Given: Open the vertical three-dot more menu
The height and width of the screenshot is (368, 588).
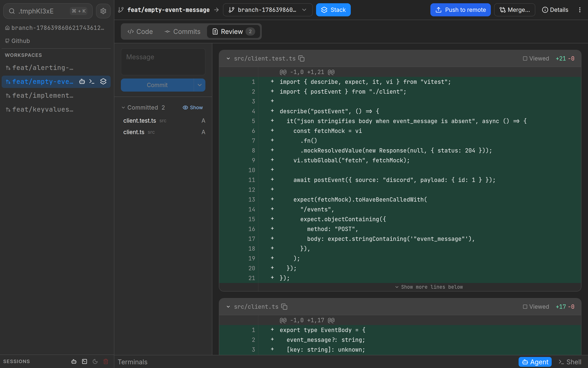Looking at the screenshot, I should point(580,10).
